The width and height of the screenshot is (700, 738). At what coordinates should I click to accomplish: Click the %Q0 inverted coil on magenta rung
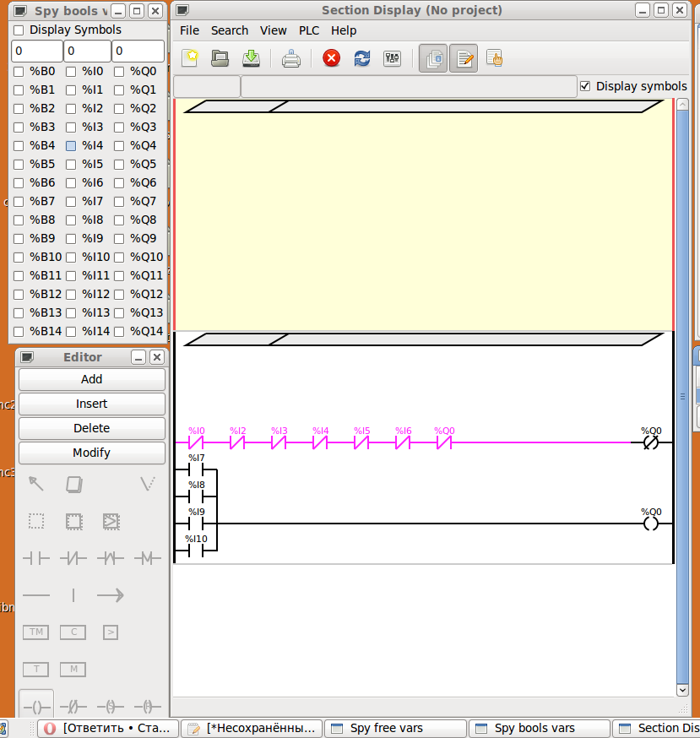coord(651,442)
